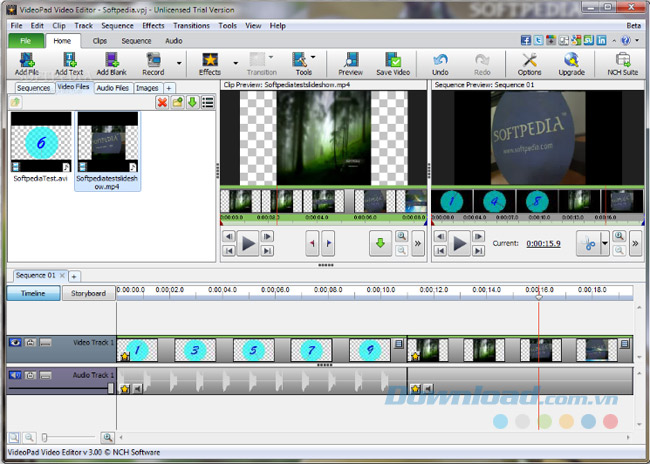Click the green File button

(x=26, y=41)
